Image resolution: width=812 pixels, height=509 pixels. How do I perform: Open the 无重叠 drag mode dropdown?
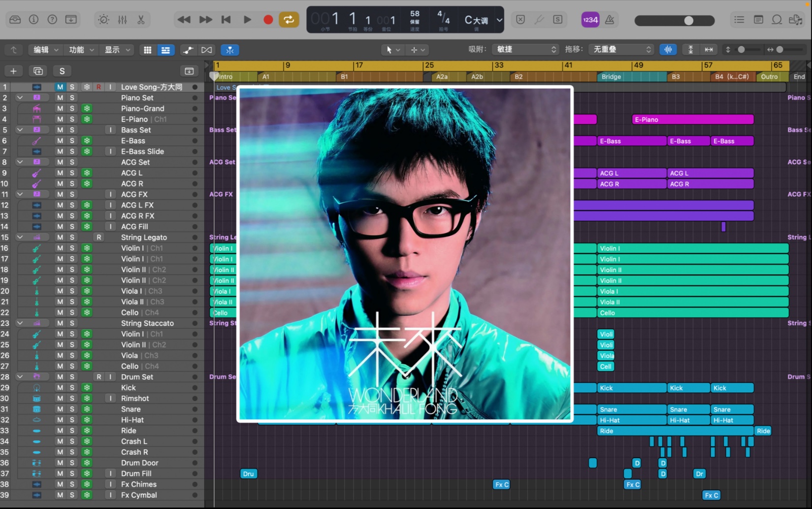point(621,49)
